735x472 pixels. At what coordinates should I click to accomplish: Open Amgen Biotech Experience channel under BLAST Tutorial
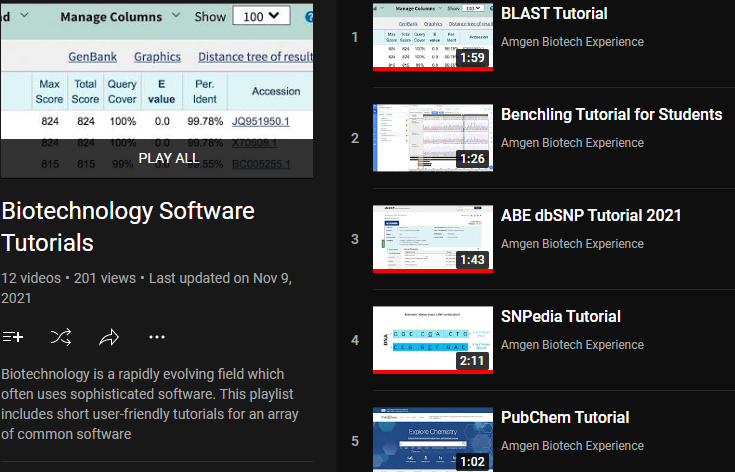click(572, 42)
